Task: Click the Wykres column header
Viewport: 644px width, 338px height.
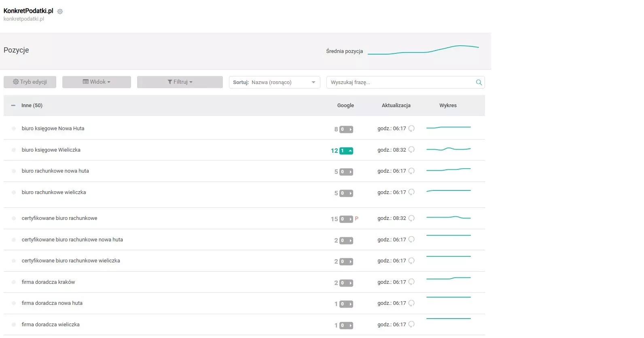Action: point(448,106)
